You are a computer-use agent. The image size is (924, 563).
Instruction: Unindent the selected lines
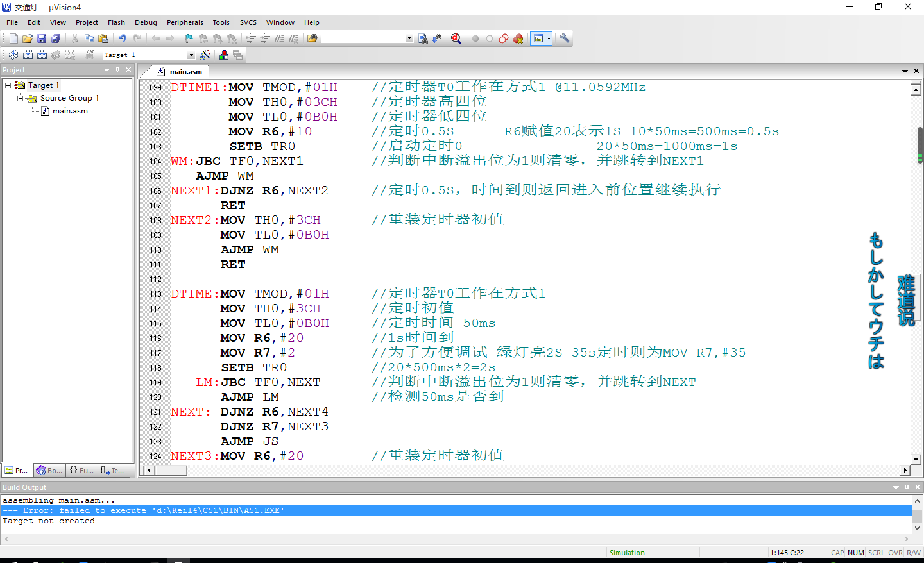[x=265, y=38]
